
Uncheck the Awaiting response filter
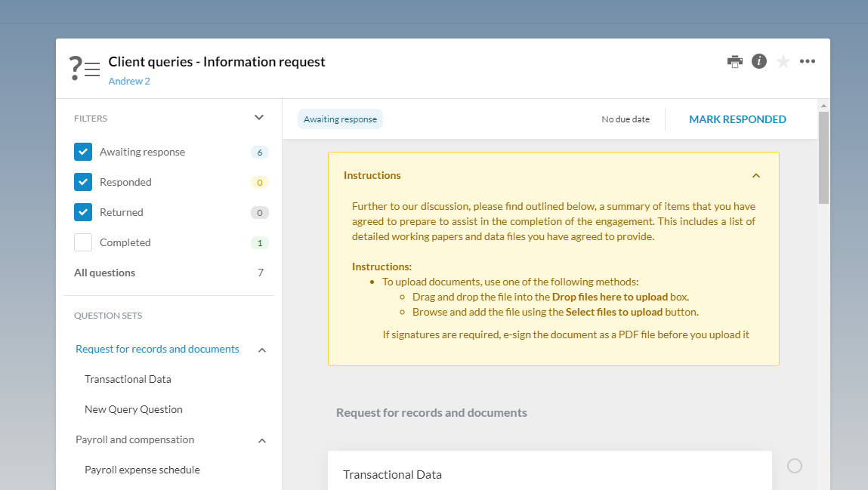pos(83,152)
